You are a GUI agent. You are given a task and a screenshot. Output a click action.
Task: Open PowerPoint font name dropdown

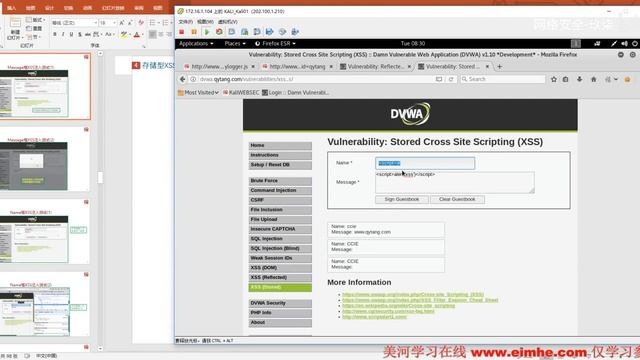(96, 23)
